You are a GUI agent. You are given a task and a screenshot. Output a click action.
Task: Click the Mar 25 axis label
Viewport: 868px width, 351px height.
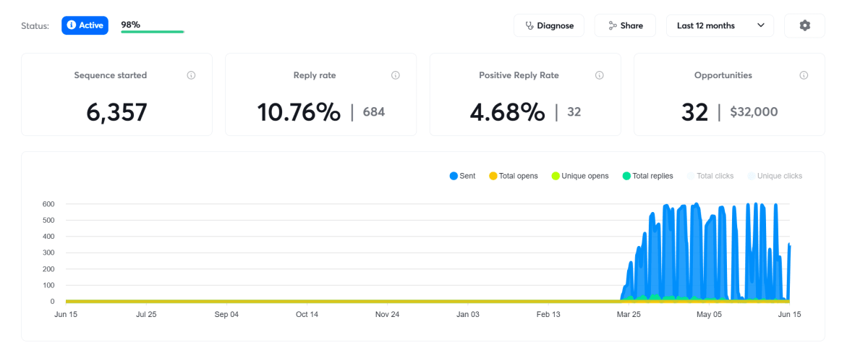click(x=629, y=315)
